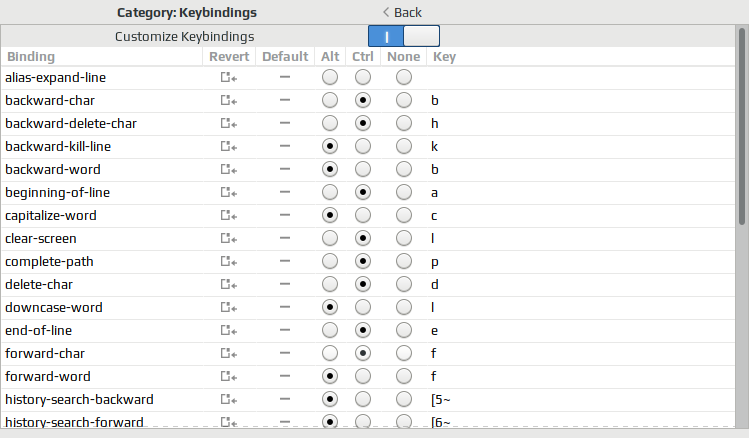Select the forward-word row label

(47, 376)
